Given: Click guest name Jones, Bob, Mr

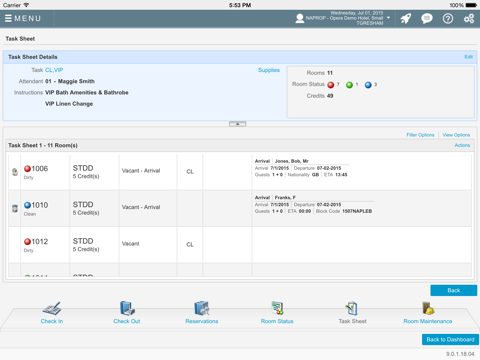Looking at the screenshot, I should [x=292, y=161].
